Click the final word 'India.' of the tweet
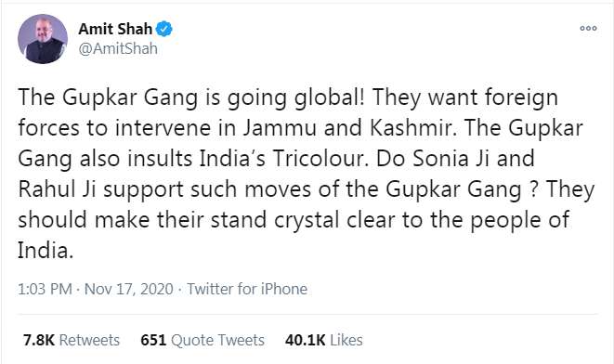 pyautogui.click(x=46, y=251)
